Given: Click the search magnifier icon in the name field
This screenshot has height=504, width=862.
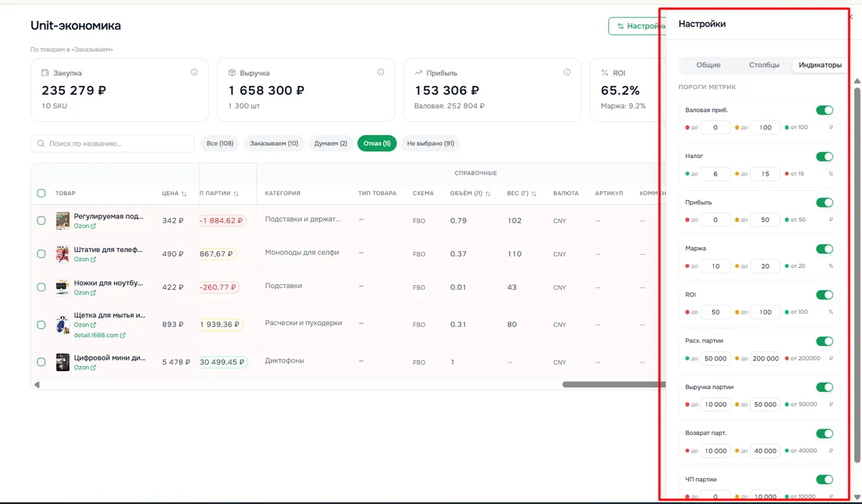Looking at the screenshot, I should (41, 144).
